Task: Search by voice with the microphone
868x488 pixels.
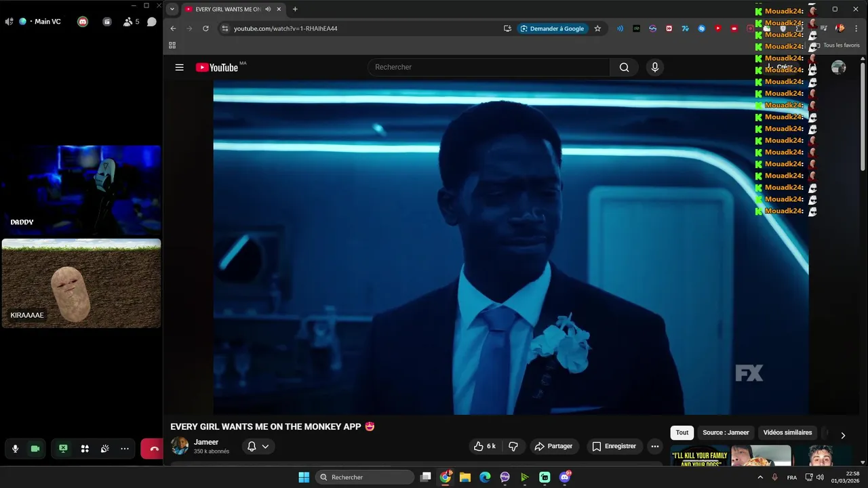Action: coord(654,67)
